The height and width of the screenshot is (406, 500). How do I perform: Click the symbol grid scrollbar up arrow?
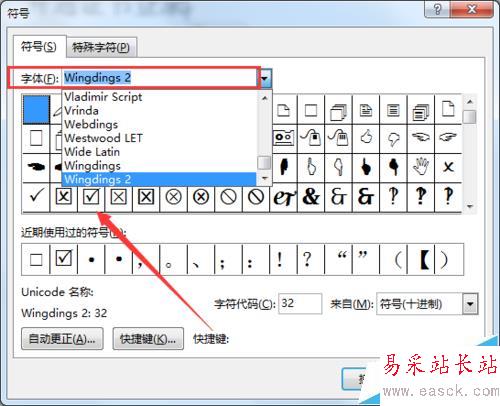tap(470, 102)
